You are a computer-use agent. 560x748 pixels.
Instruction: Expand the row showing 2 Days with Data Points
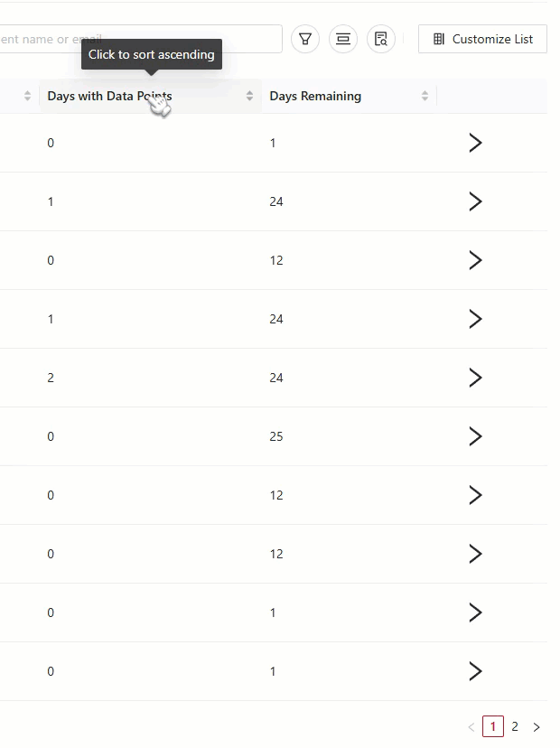coord(476,377)
